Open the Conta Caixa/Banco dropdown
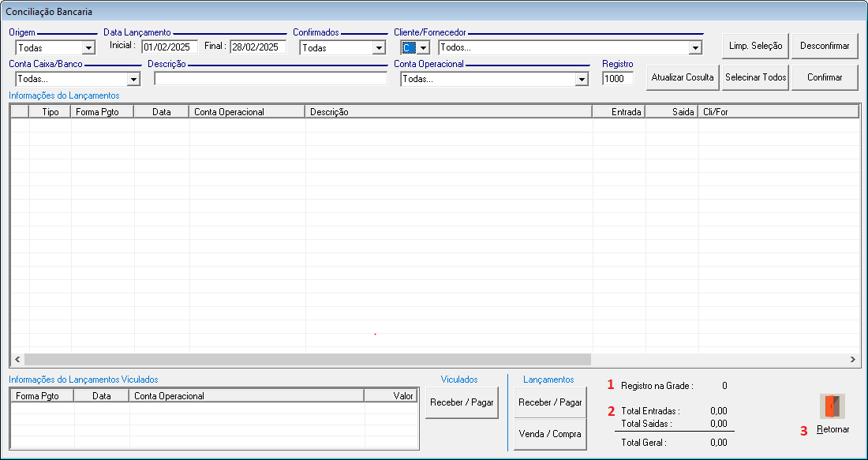868x460 pixels. [133, 80]
